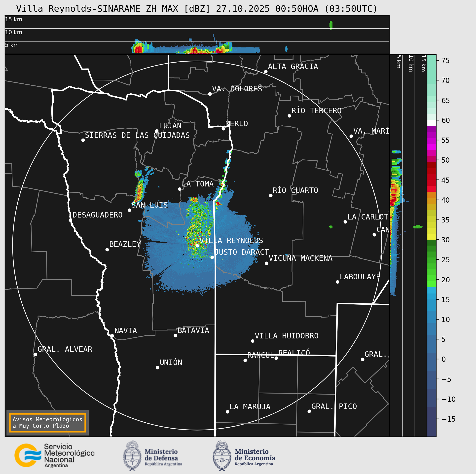Click the SIERRAS DE LAS QUIJADAS label
Image resolution: width=476 pixels, height=474 pixels.
point(137,135)
